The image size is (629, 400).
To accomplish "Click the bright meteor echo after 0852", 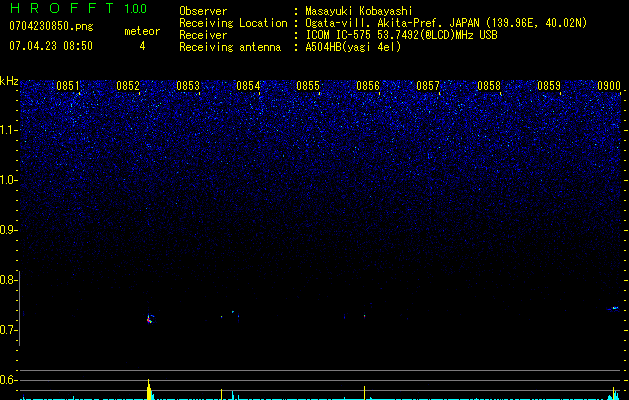I will pyautogui.click(x=150, y=319).
